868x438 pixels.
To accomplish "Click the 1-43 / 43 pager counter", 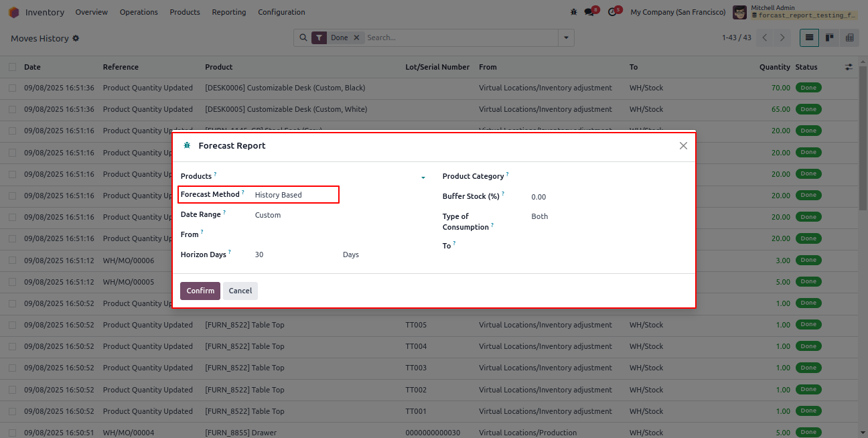I will pos(737,38).
